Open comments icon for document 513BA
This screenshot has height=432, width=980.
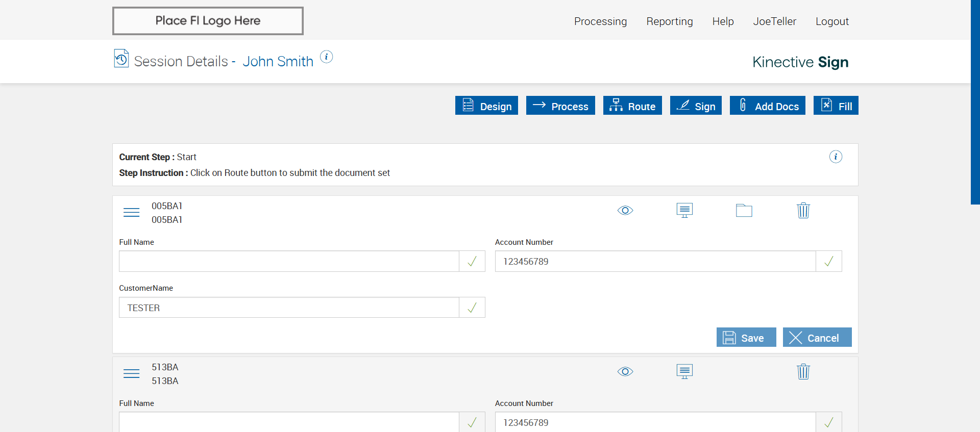click(684, 371)
